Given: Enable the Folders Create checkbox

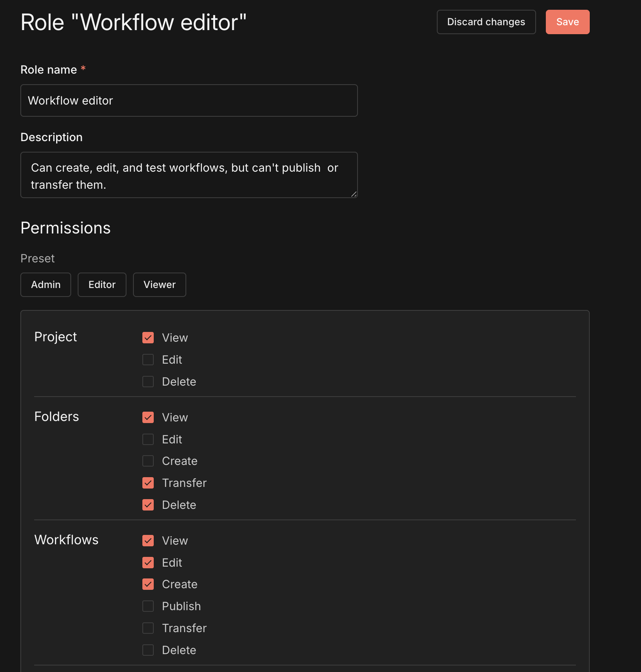Looking at the screenshot, I should pos(148,461).
